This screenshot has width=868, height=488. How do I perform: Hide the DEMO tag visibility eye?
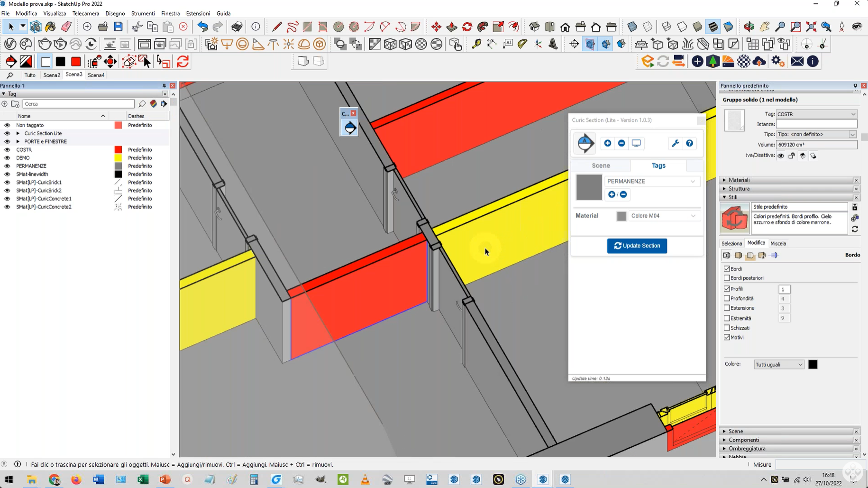tap(7, 158)
